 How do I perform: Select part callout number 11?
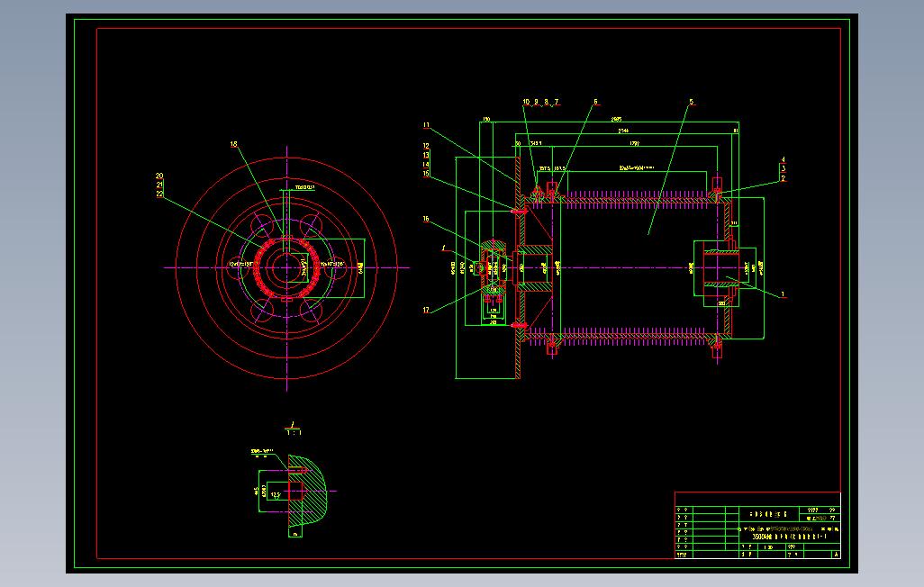coord(426,125)
